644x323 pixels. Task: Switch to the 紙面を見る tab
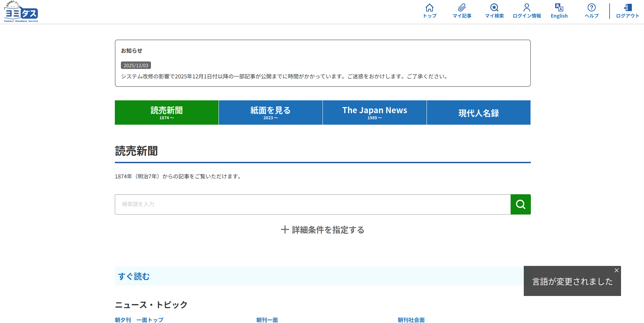(x=271, y=113)
